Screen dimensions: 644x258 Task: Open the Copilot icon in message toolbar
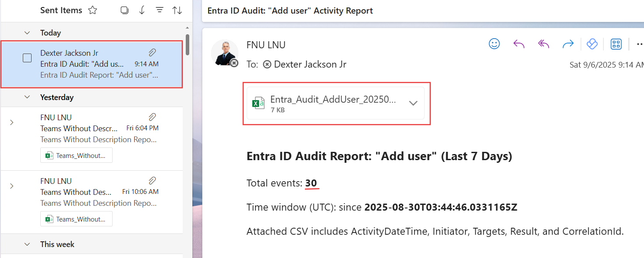click(592, 44)
